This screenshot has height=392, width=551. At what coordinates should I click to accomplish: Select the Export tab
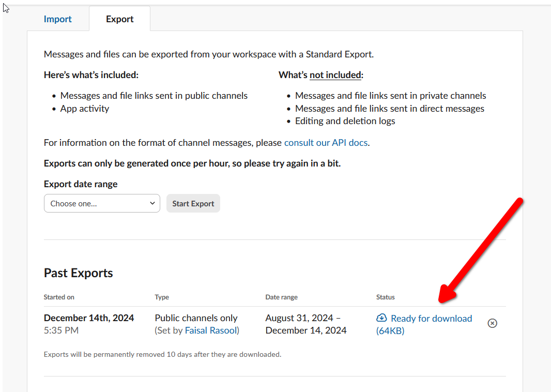[x=119, y=19]
